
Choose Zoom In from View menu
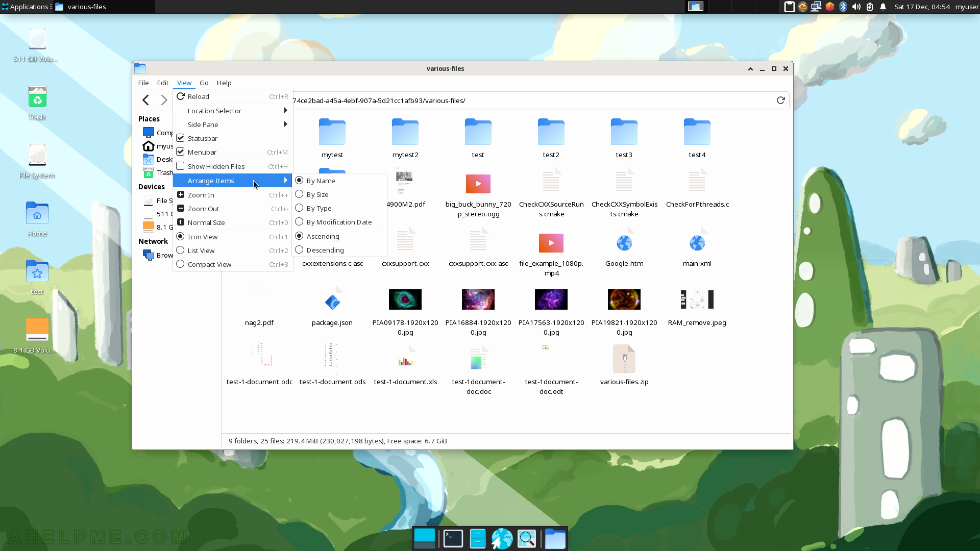click(233, 195)
